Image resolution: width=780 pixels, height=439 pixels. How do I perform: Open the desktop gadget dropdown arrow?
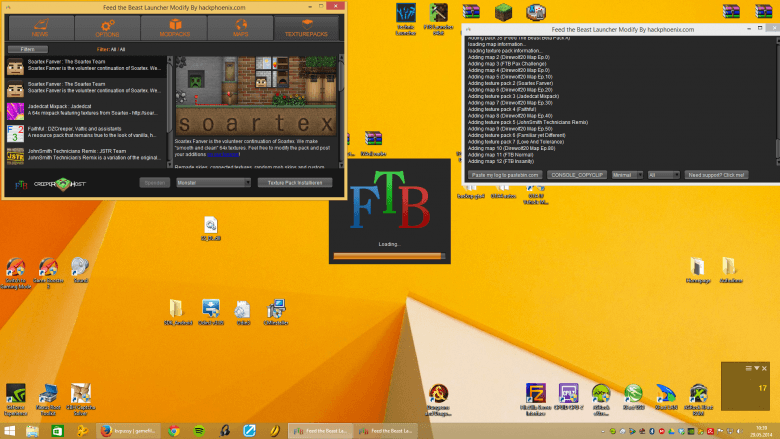756,368
